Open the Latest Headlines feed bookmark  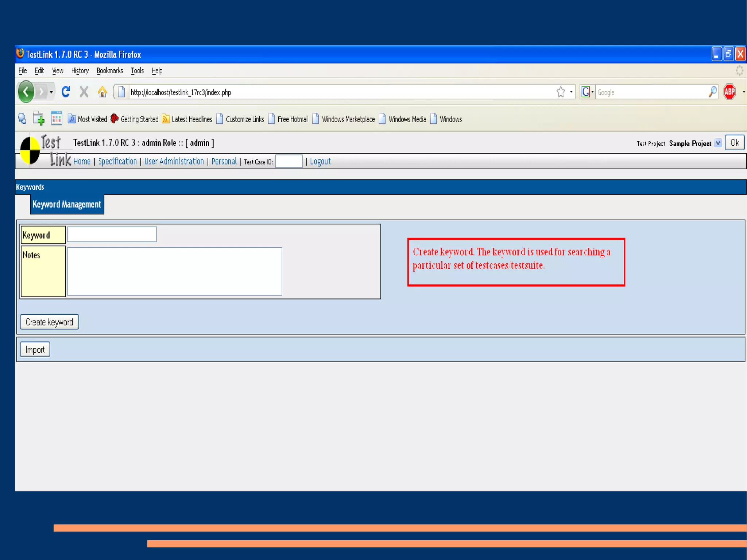(187, 119)
